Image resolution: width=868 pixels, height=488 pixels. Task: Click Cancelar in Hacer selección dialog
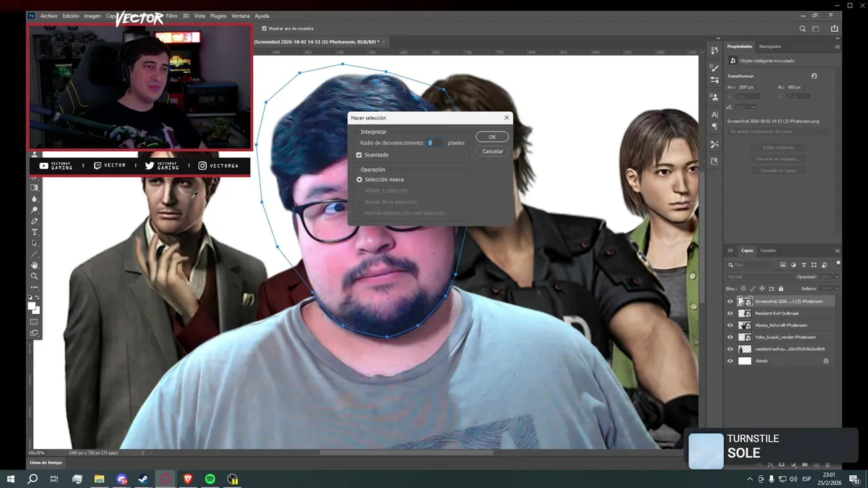tap(492, 151)
